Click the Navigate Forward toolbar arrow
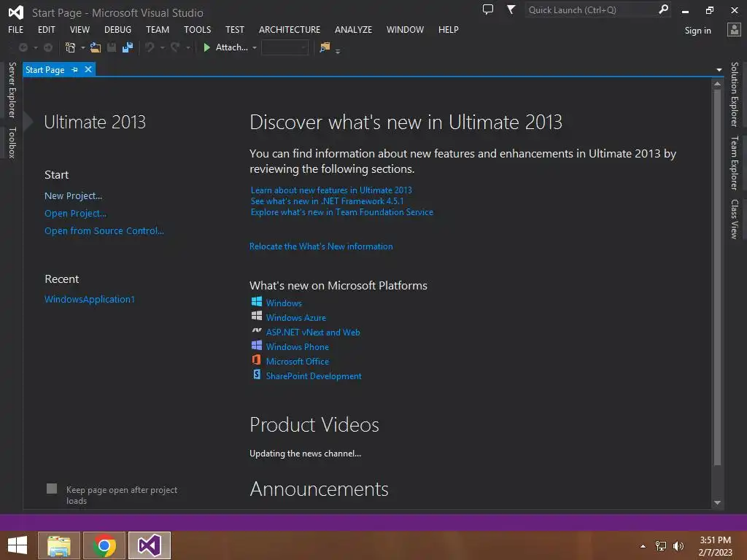Screen dimensions: 747x560 click(48, 47)
